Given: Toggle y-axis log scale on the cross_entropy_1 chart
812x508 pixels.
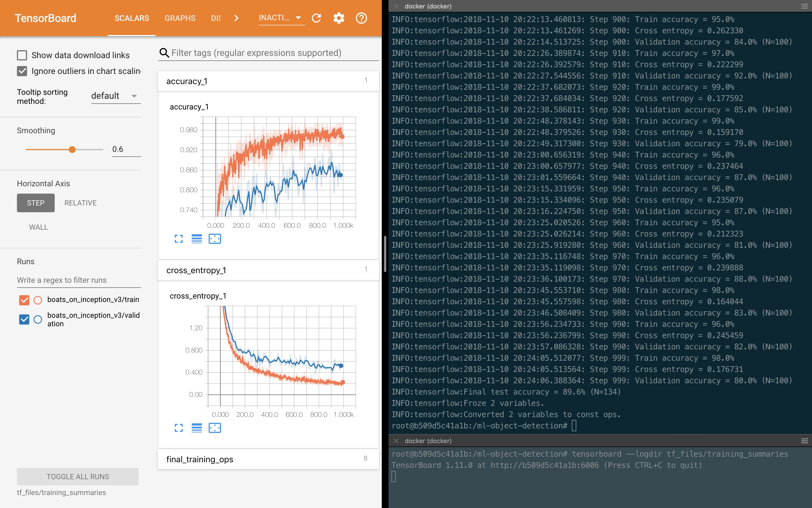Looking at the screenshot, I should 197,428.
